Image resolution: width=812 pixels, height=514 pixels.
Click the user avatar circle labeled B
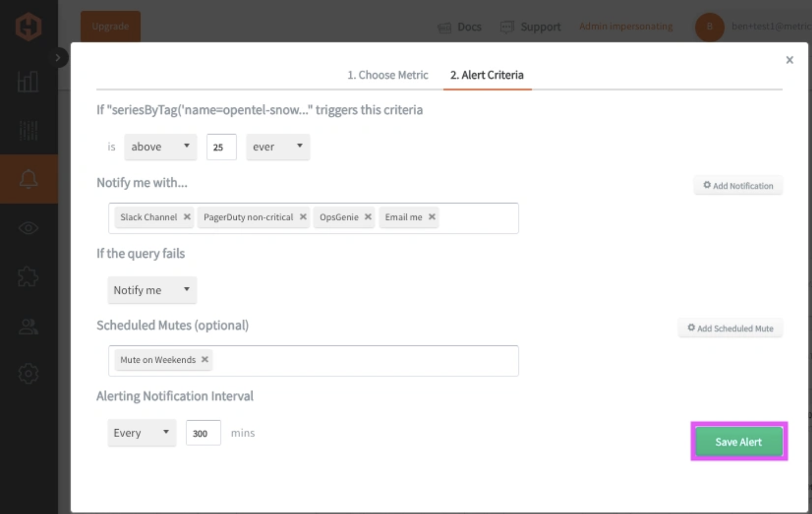709,26
